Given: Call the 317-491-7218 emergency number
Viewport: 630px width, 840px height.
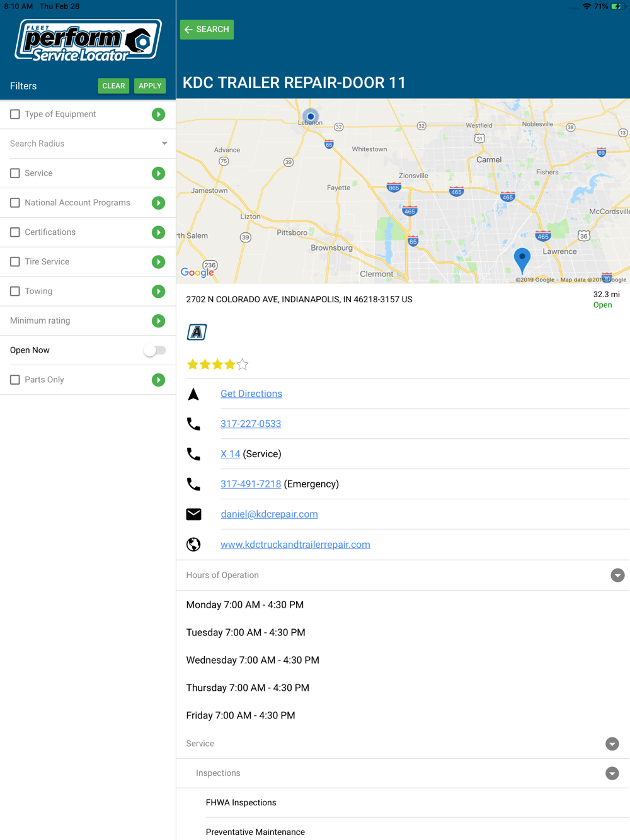Looking at the screenshot, I should [251, 484].
